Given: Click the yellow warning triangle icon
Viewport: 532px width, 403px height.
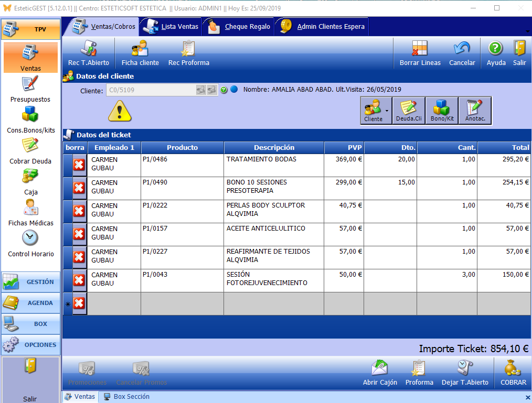Looking at the screenshot, I should 120,111.
